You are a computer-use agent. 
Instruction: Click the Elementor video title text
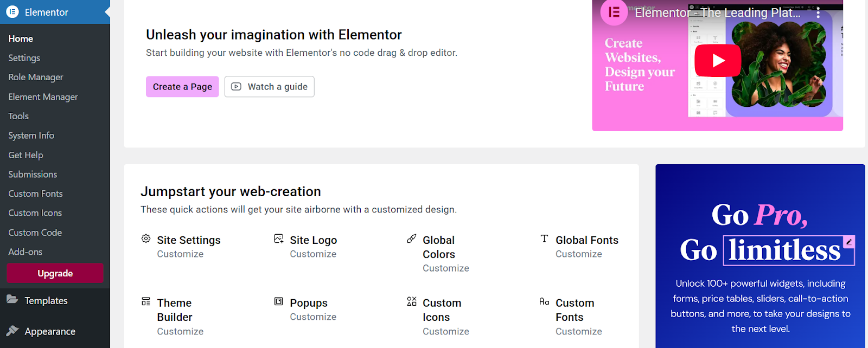tap(718, 12)
